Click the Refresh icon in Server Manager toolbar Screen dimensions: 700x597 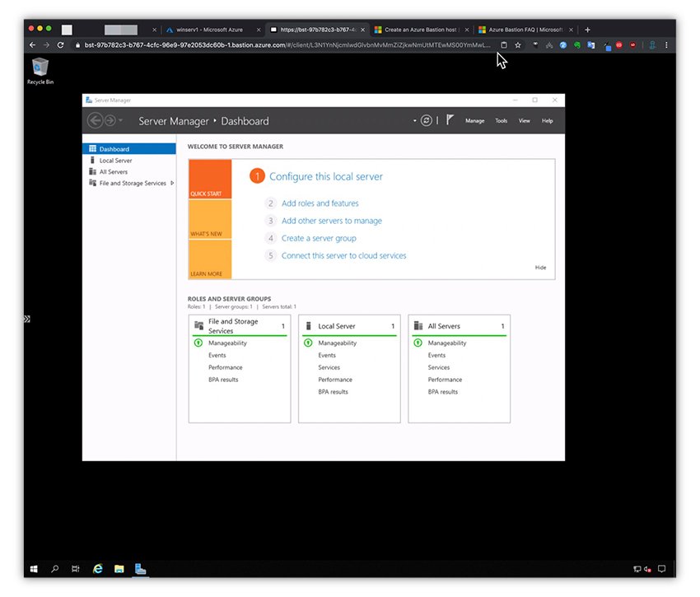pos(426,120)
